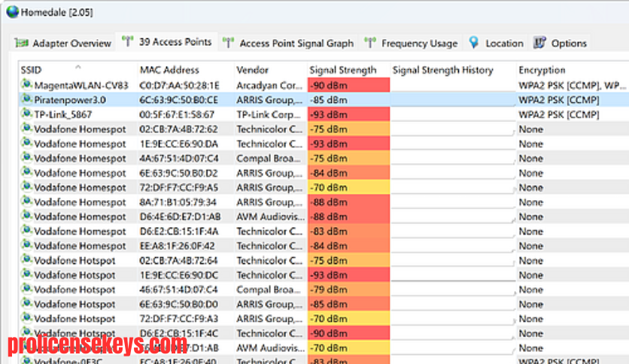
Task: Sort by the Vendor column header
Action: (x=270, y=70)
